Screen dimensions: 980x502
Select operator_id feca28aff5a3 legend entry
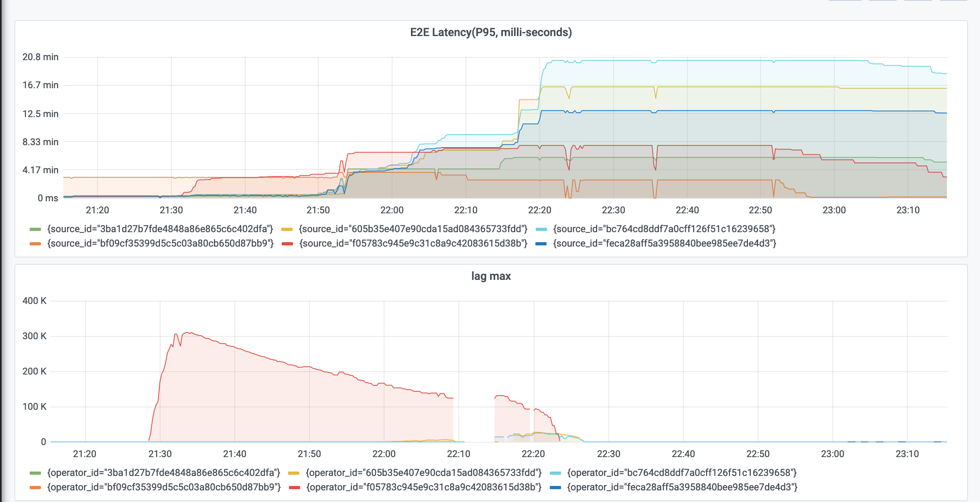click(x=682, y=487)
